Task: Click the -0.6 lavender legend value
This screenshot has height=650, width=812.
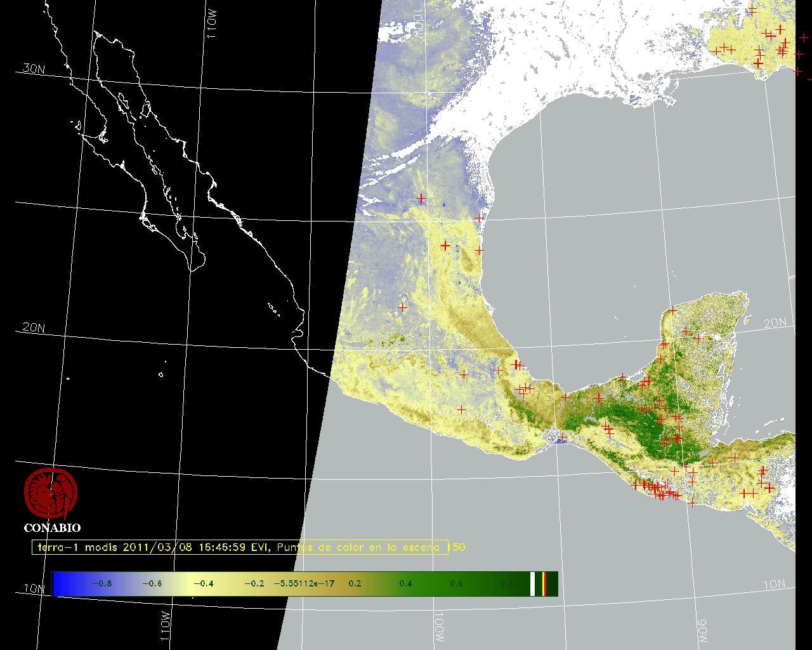Action: [152, 583]
